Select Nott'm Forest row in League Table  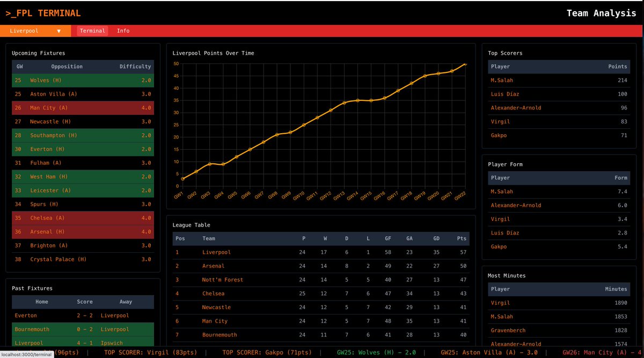click(x=321, y=280)
